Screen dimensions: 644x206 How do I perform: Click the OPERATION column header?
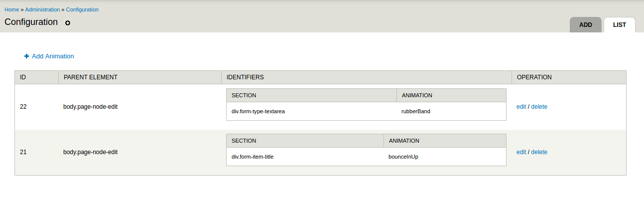tap(534, 77)
